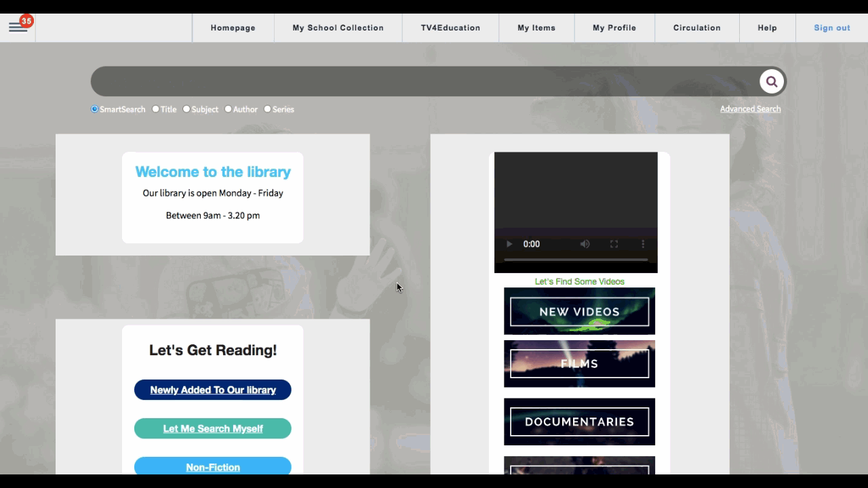868x488 pixels.
Task: Open the Circulation tab
Action: pyautogui.click(x=697, y=28)
